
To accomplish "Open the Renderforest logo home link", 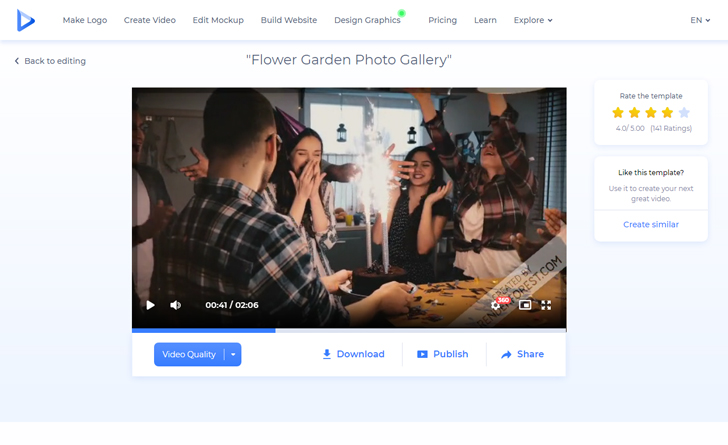I will [x=26, y=20].
